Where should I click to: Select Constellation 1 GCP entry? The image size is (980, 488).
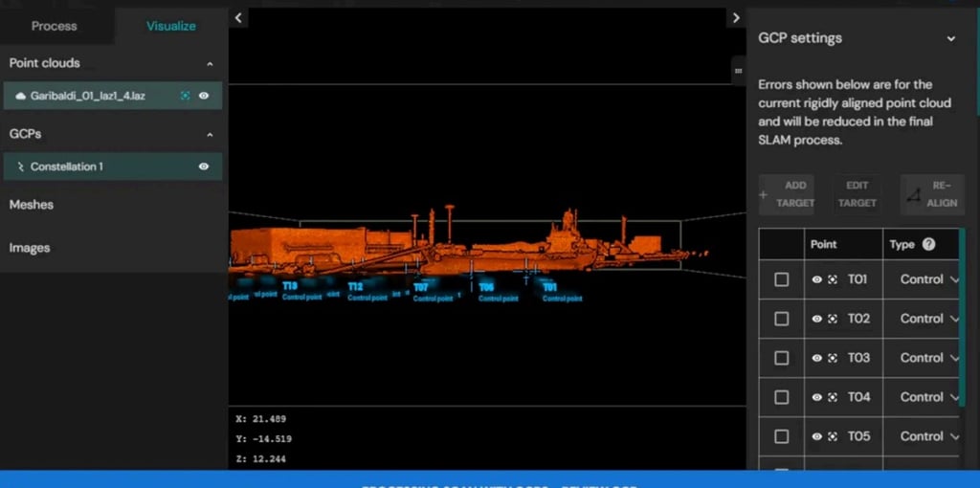click(x=113, y=166)
